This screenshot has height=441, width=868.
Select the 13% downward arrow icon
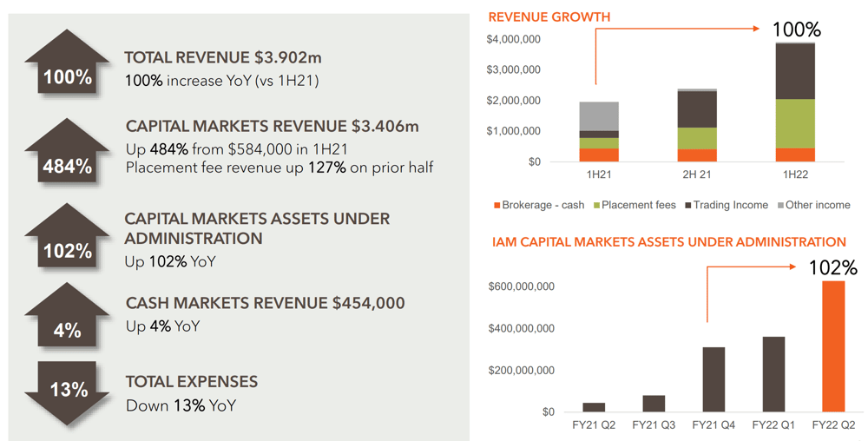[x=67, y=393]
